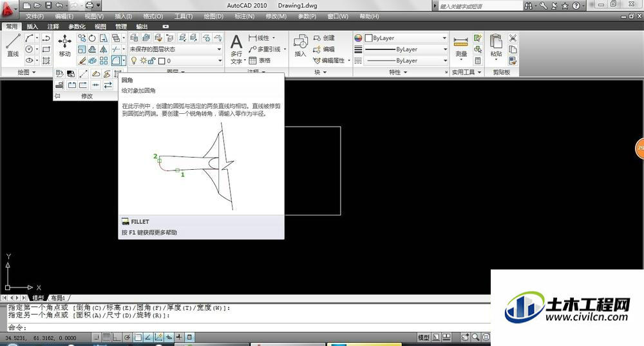Toggle Lineweight display in status bar
This screenshot has height=346, width=644.
click(x=179, y=338)
